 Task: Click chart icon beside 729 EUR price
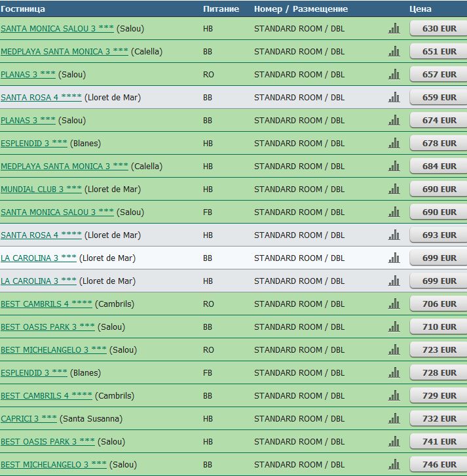click(x=394, y=395)
